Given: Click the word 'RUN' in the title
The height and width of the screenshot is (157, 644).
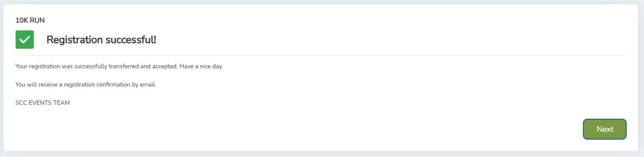Looking at the screenshot, I should [37, 20].
